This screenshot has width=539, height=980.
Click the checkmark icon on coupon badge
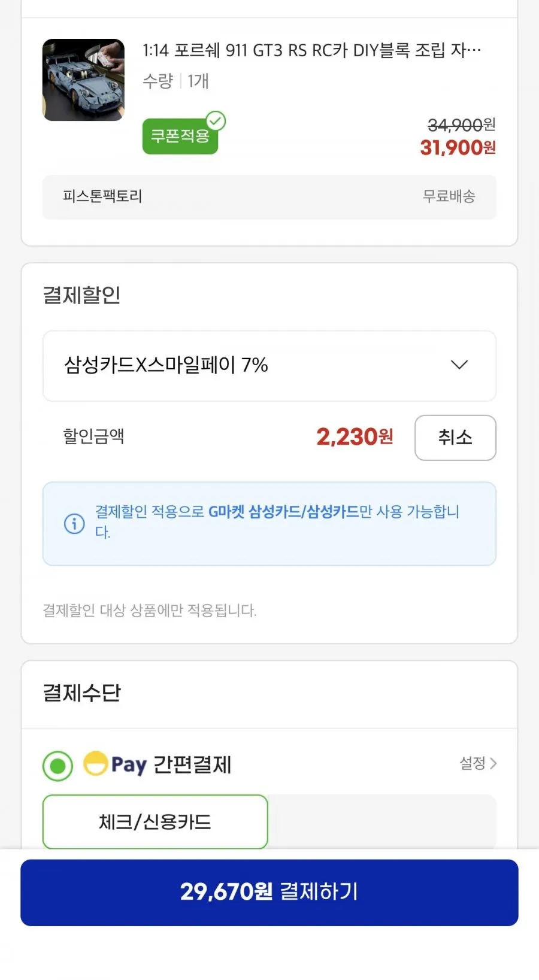pyautogui.click(x=216, y=121)
